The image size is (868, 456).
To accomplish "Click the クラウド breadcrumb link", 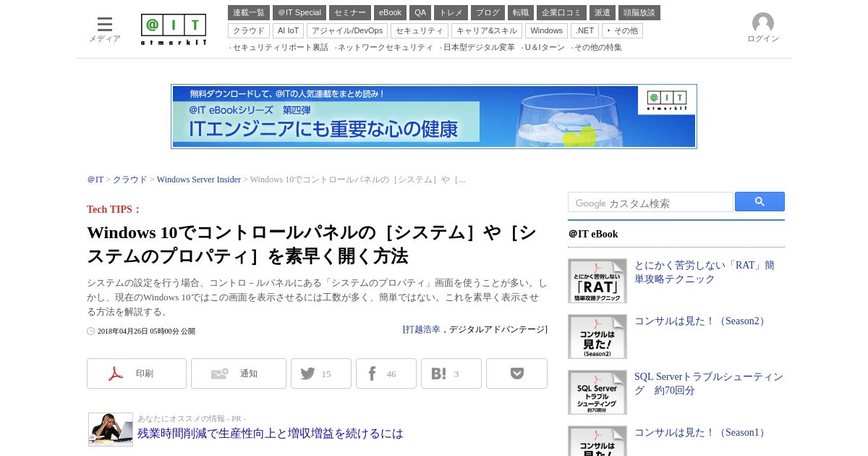I will tap(130, 180).
